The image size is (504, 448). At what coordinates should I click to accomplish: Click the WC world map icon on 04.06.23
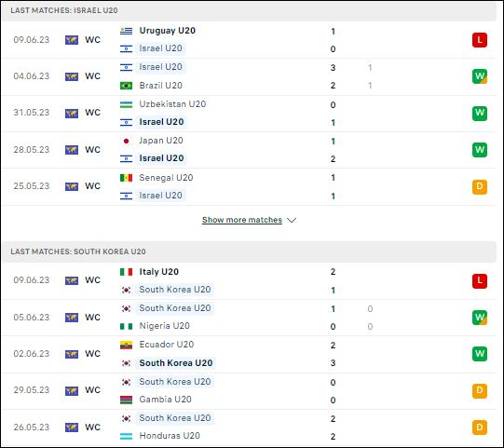pos(72,76)
